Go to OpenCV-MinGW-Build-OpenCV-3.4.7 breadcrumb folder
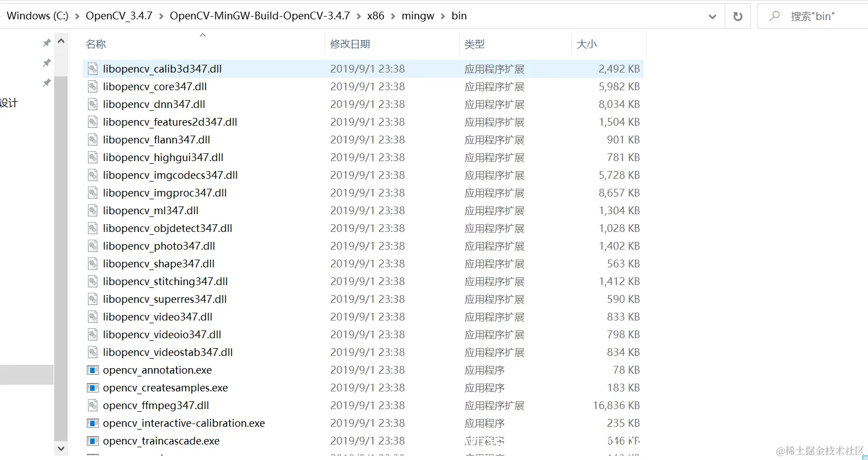 pyautogui.click(x=259, y=16)
